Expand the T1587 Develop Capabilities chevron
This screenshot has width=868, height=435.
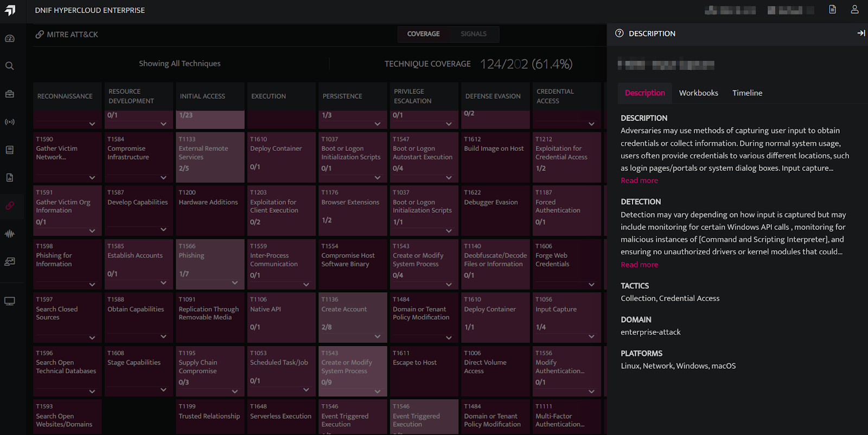(163, 229)
